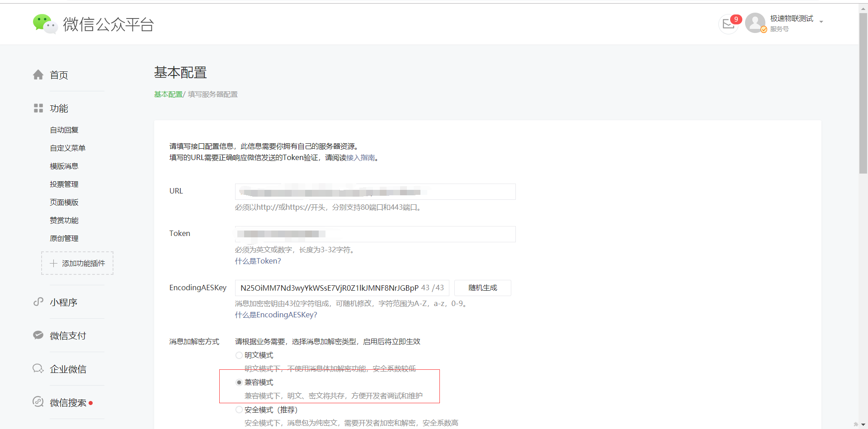Open 原创管理 menu item

click(x=64, y=238)
